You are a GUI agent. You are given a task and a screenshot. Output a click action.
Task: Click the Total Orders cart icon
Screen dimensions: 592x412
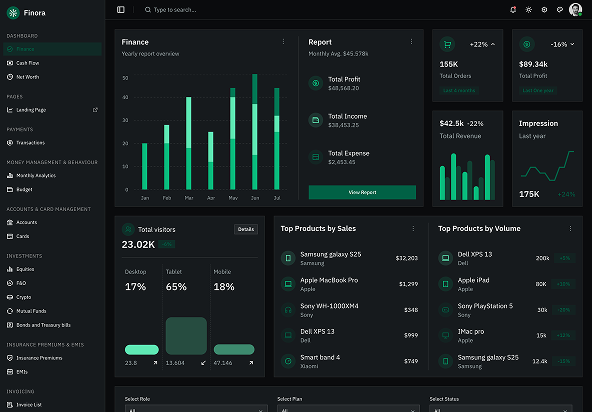pos(447,44)
